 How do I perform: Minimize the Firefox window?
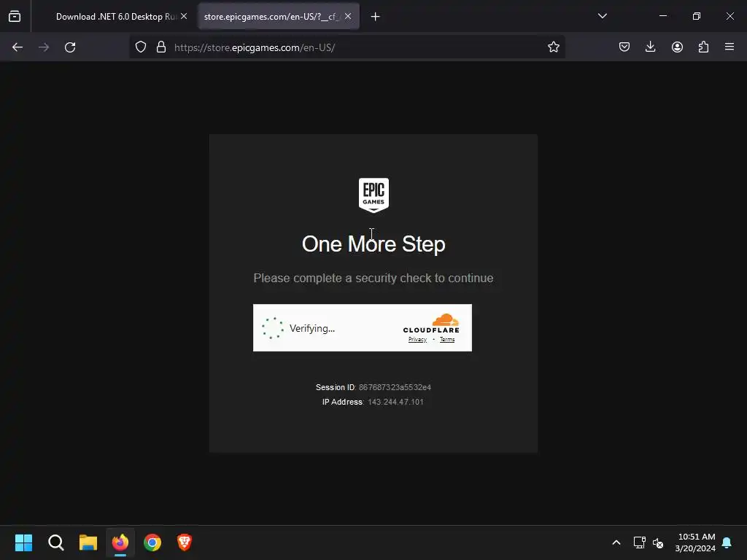coord(662,16)
